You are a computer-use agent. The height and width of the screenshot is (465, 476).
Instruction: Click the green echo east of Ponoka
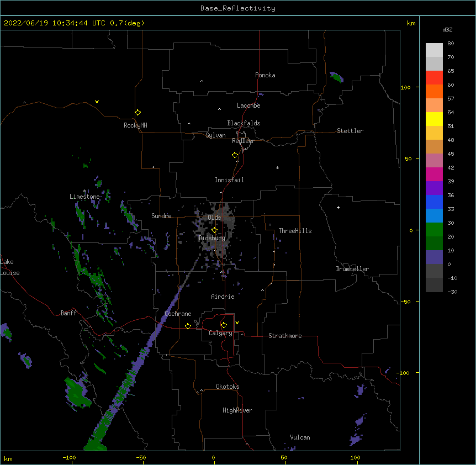pos(337,77)
